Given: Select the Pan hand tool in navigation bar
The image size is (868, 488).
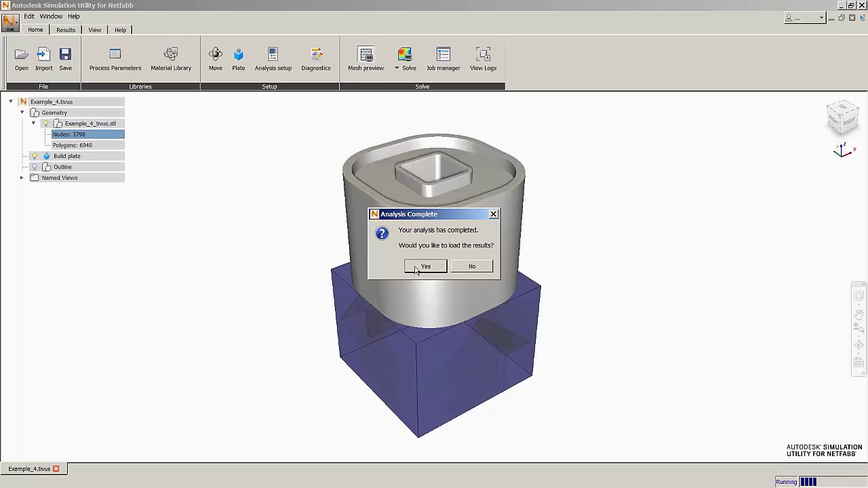Looking at the screenshot, I should click(x=859, y=314).
